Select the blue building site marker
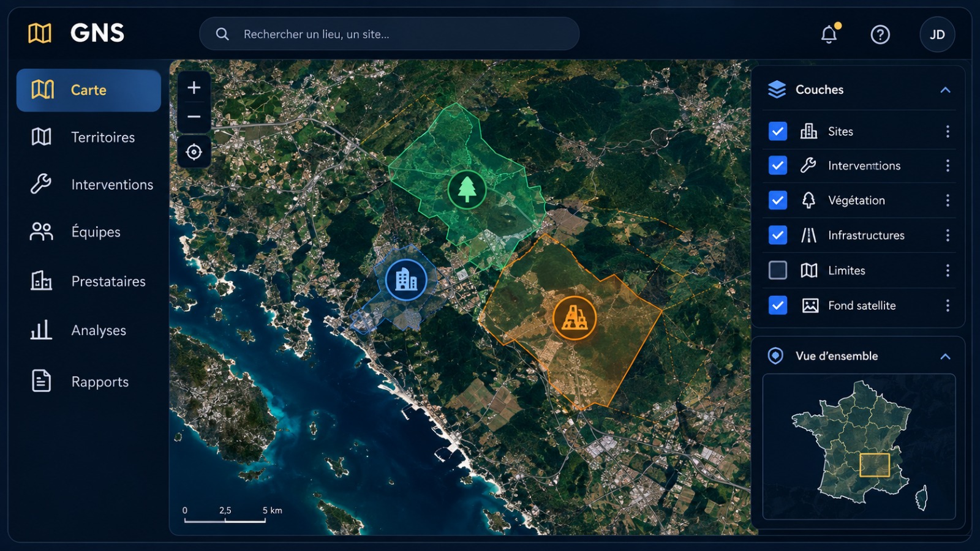Viewport: 980px width, 551px height. click(x=405, y=280)
